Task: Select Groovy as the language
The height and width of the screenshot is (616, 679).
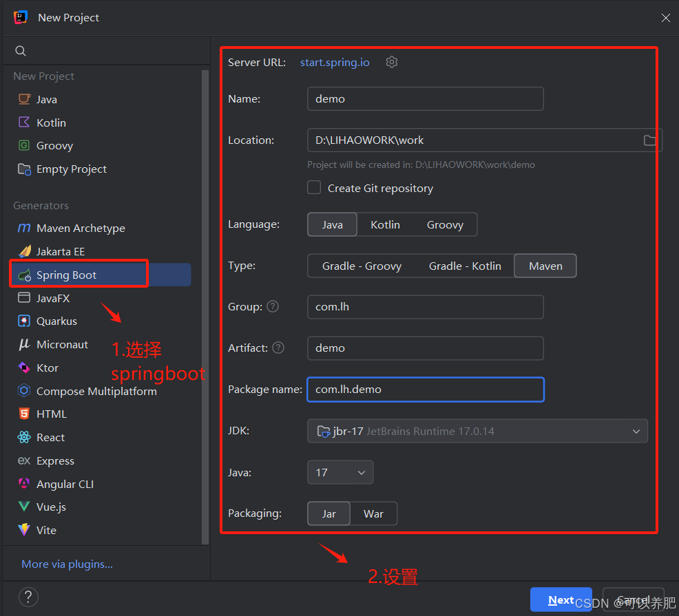Action: pyautogui.click(x=445, y=224)
